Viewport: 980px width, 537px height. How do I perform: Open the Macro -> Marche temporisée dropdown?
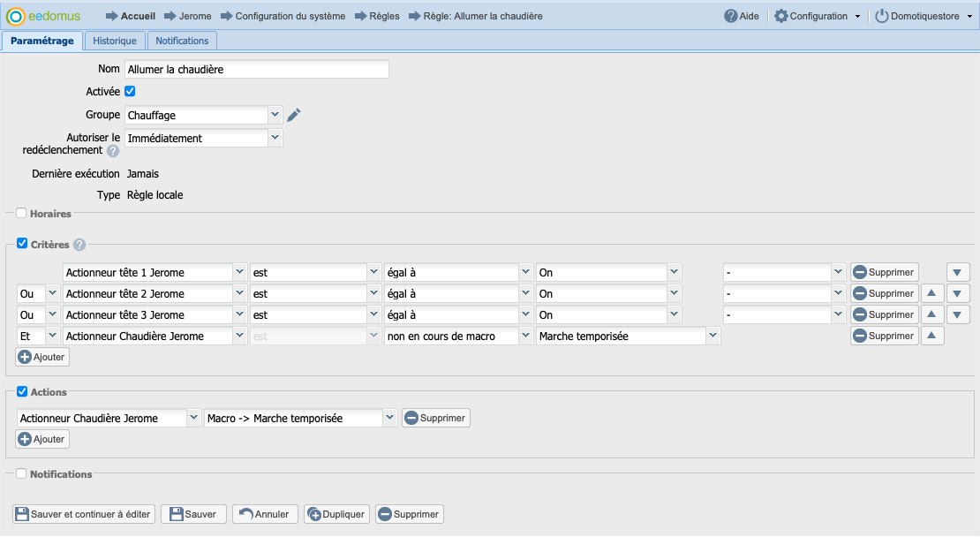click(388, 418)
